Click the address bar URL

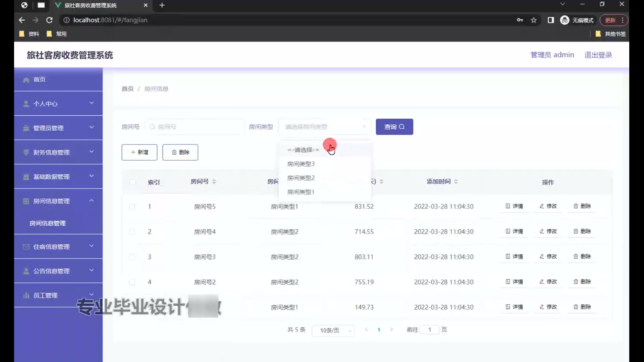(110, 20)
